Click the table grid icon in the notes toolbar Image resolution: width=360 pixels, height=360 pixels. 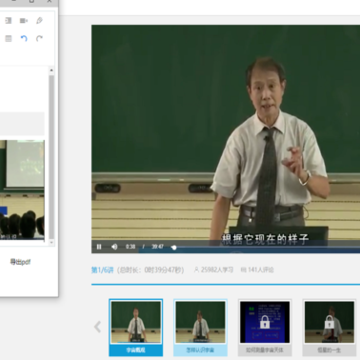(x=8, y=38)
